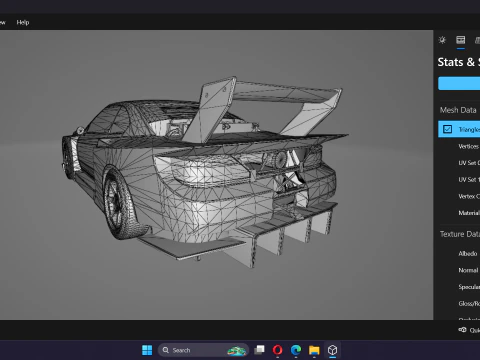Select Vertices in the Mesh Data list

[469, 146]
